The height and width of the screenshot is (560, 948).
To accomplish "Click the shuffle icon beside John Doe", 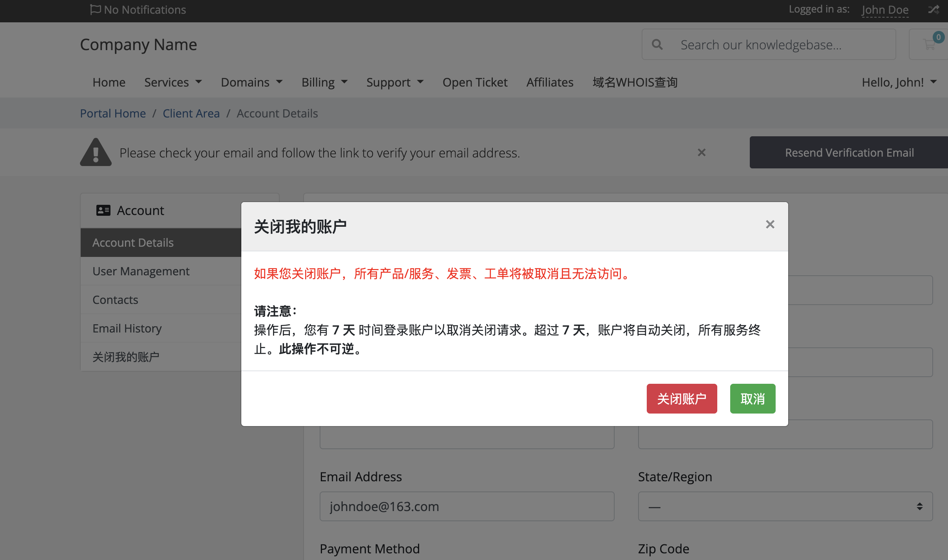I will (x=934, y=9).
